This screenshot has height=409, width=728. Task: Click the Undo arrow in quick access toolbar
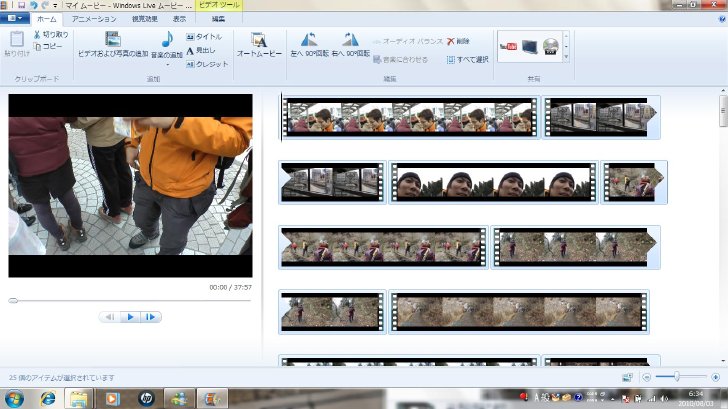click(x=33, y=5)
